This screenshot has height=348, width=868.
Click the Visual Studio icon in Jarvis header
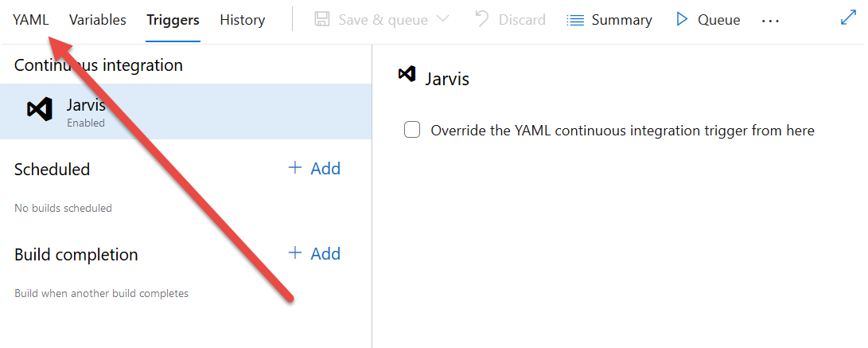[x=407, y=74]
